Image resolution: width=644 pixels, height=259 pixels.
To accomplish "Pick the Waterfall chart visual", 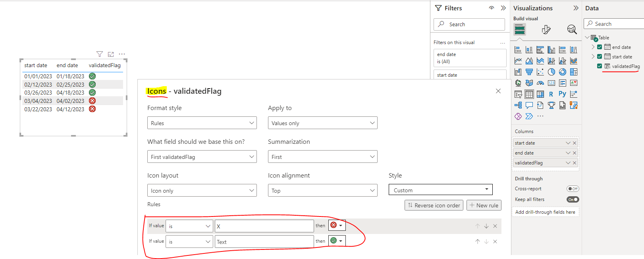I will 518,72.
